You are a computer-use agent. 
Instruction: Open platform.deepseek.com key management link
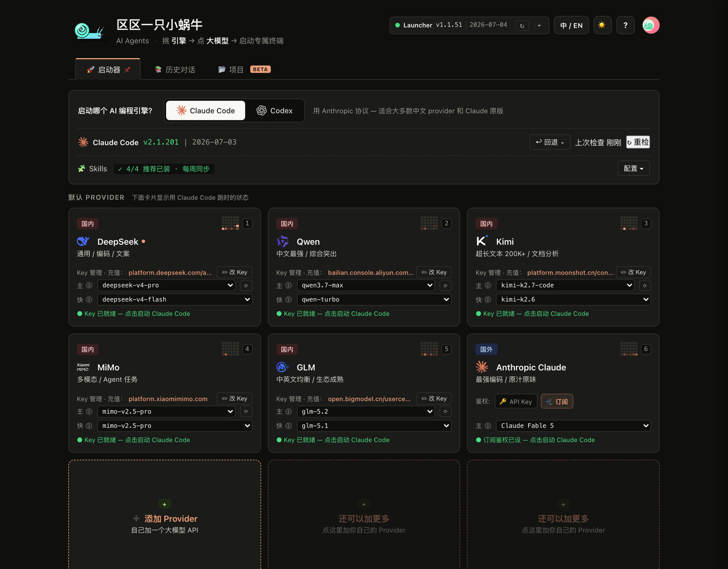point(170,273)
